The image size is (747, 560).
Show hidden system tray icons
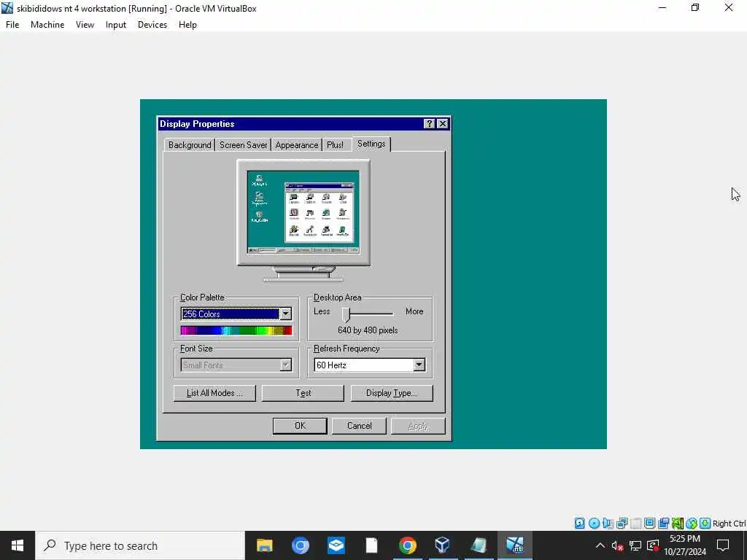(600, 545)
